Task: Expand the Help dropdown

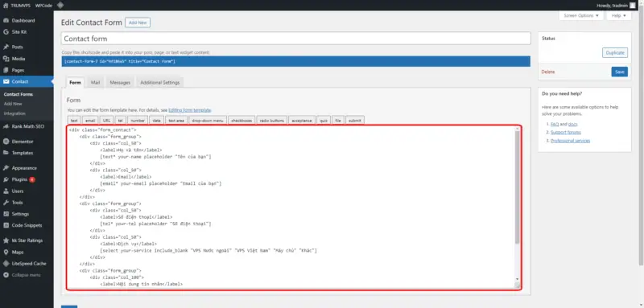Action: pyautogui.click(x=618, y=15)
